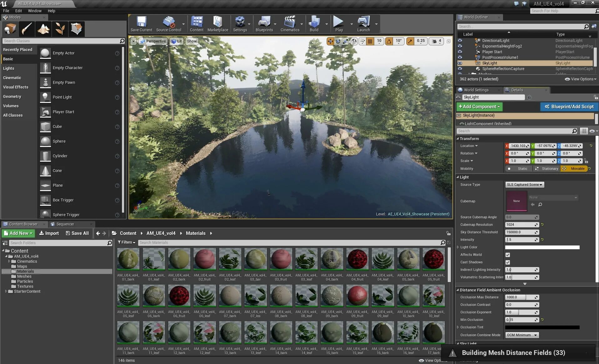Switch to the World Settings tab
This screenshot has height=364, width=599.
click(x=476, y=90)
